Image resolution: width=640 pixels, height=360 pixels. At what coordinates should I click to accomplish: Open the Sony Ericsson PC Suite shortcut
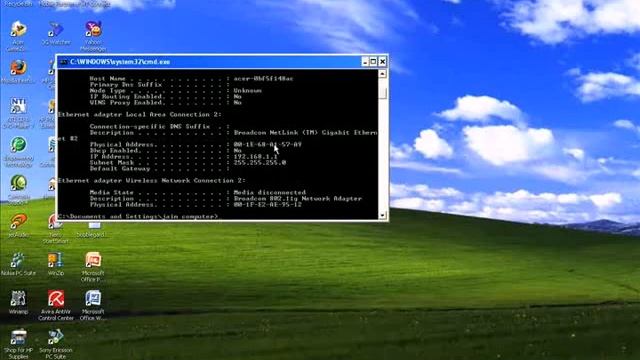(56, 344)
